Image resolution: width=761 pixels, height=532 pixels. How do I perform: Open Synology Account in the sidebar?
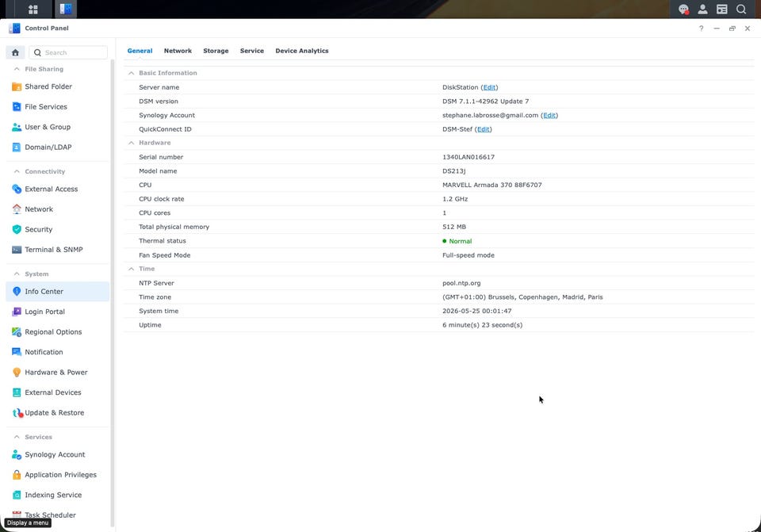tap(58, 454)
